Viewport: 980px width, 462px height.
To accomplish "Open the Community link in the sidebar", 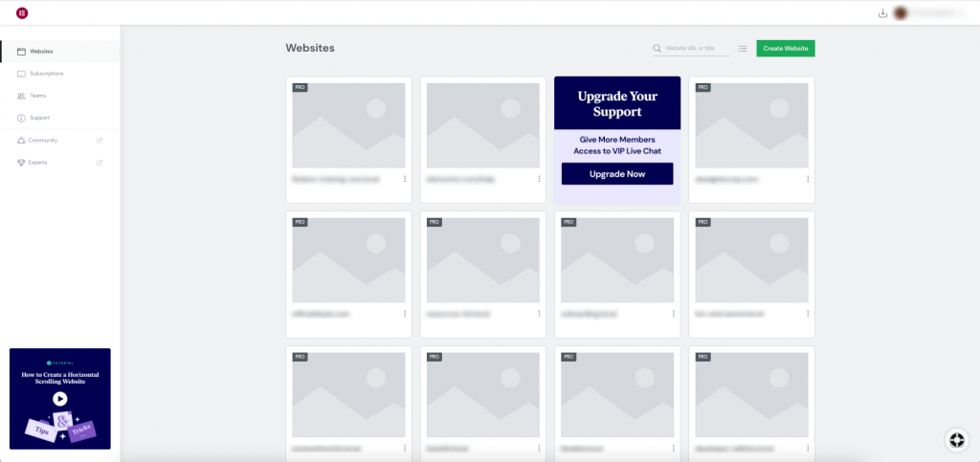I will pyautogui.click(x=43, y=141).
